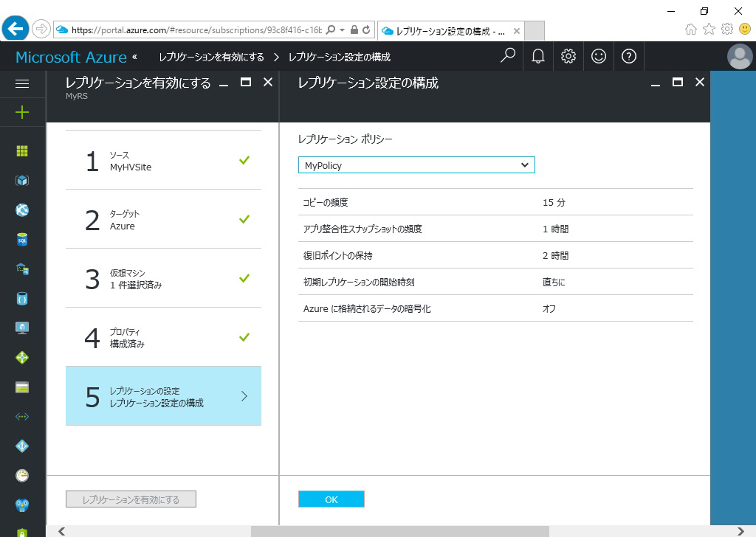This screenshot has width=756, height=537.
Task: Click the Azure に格納されるデータの暗号化 label
Action: pyautogui.click(x=367, y=308)
